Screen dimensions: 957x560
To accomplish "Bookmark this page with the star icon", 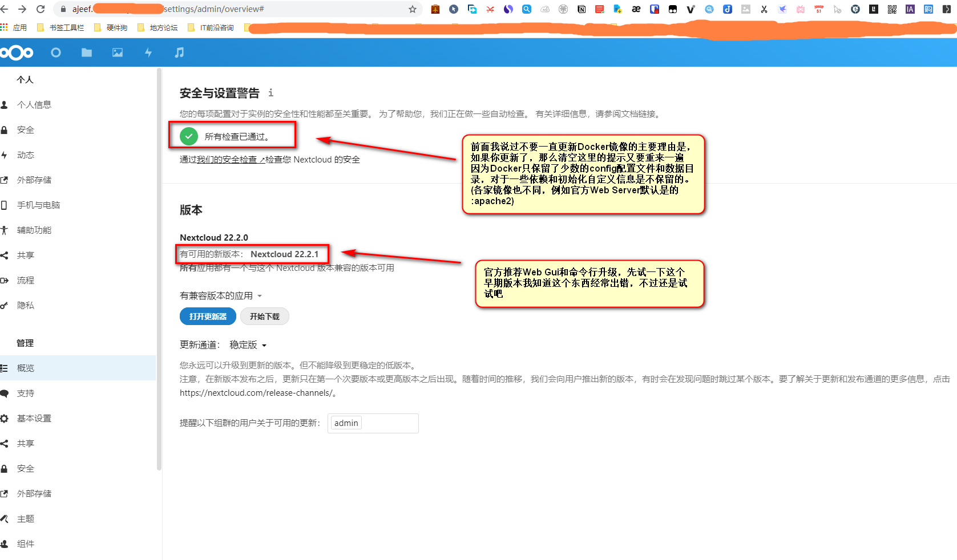I will click(413, 9).
